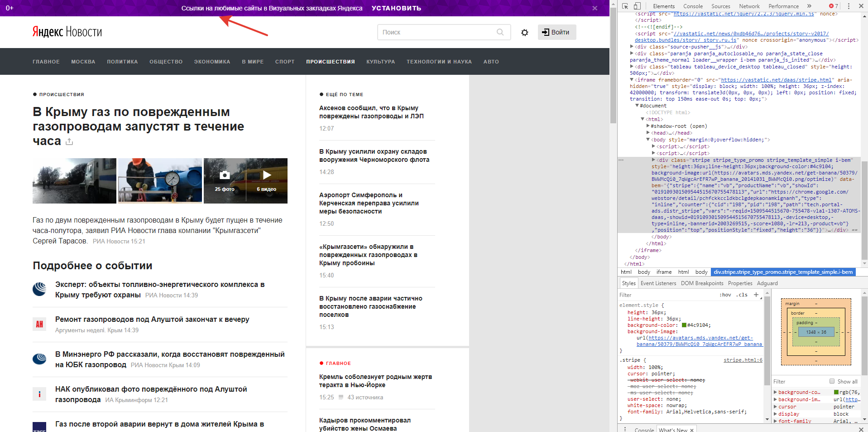Collapse the iframe node in DOM tree
Screen dimensions: 868x432
(x=632, y=80)
